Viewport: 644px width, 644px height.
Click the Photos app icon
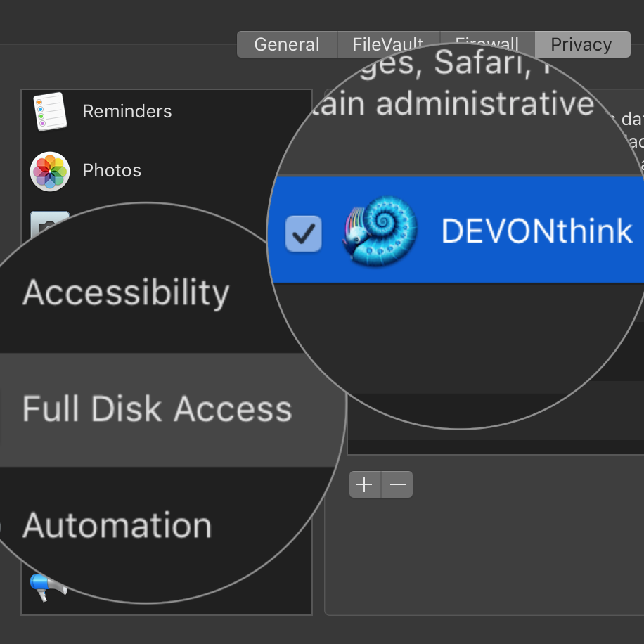50,172
